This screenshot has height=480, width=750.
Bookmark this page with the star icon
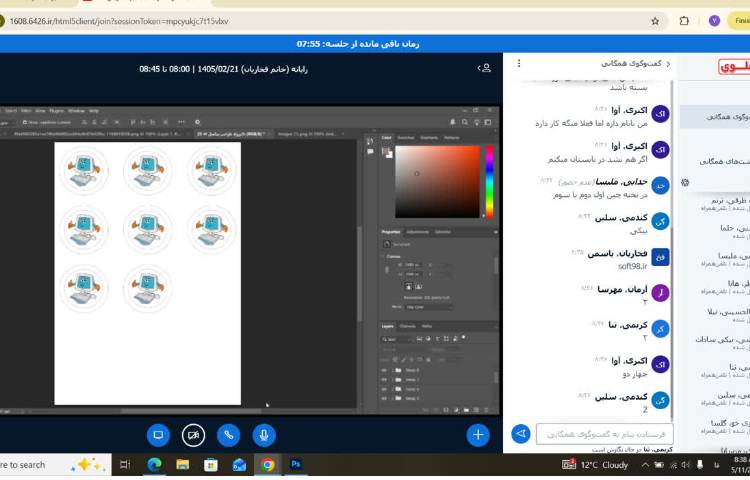click(655, 21)
